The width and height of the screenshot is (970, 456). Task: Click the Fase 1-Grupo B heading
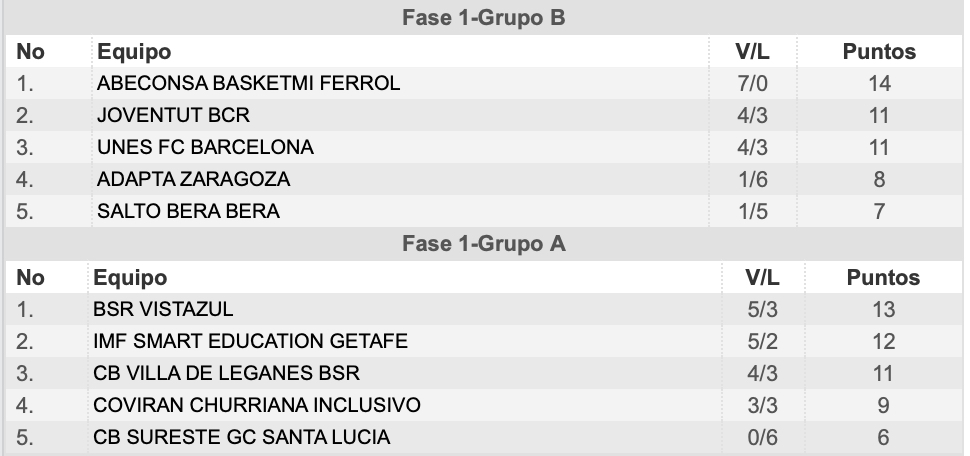484,17
